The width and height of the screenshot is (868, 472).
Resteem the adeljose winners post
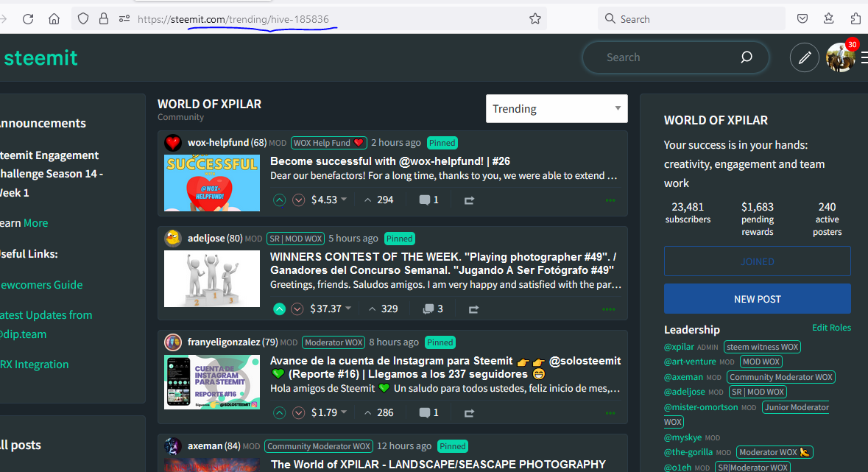[473, 310]
